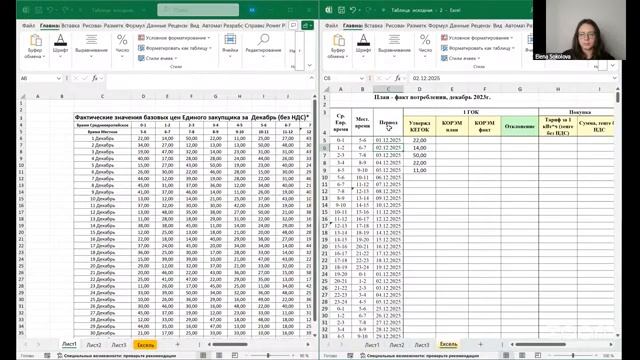Image resolution: width=640 pixels, height=360 pixels.
Task: Click vertical scrollbar in right window
Action: pyautogui.click(x=618, y=97)
